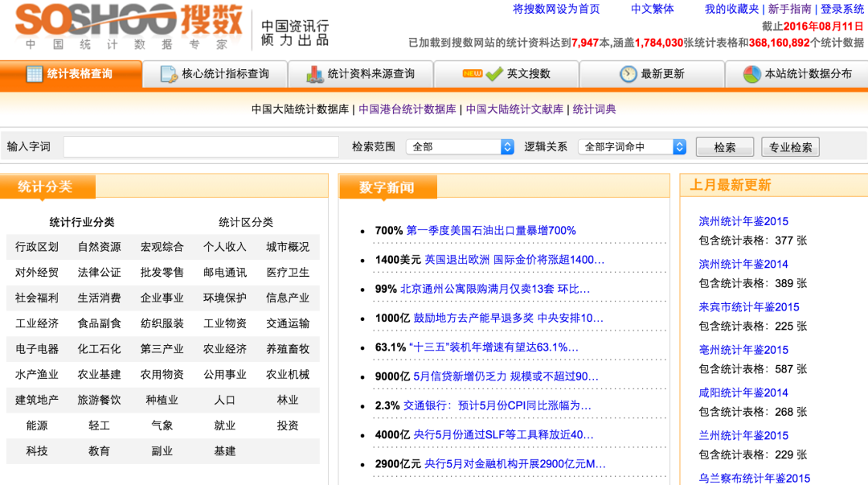Select 中国港台统计数据库

tap(407, 109)
